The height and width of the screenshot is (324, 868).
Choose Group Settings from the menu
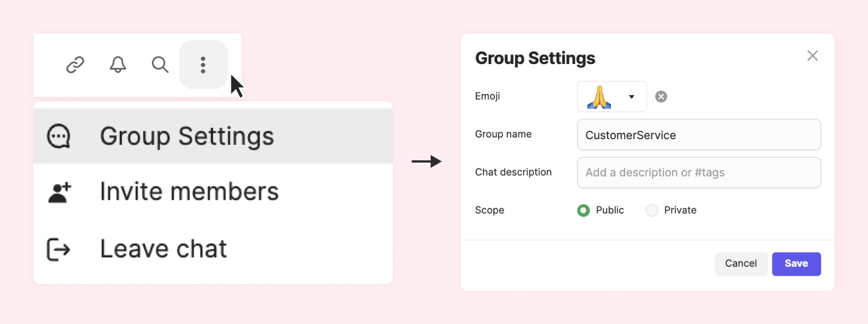[x=187, y=136]
